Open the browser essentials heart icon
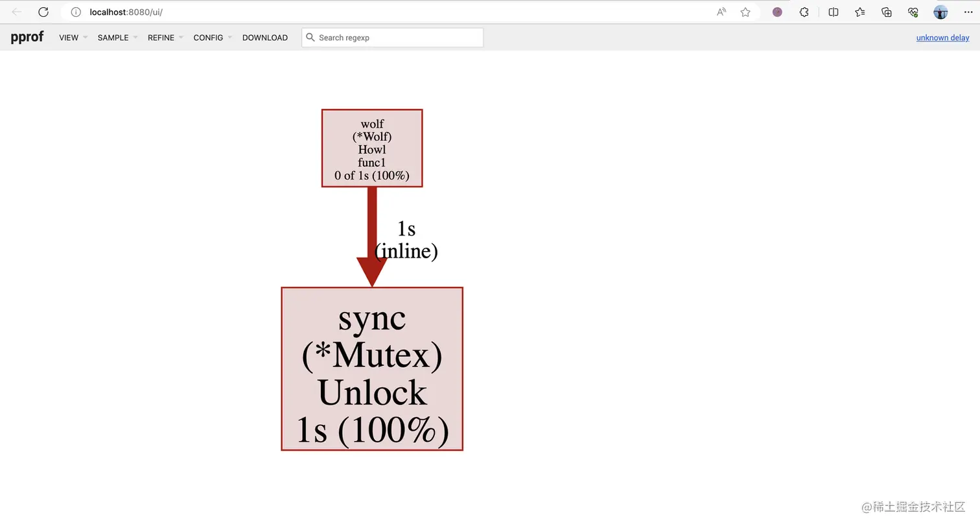This screenshot has width=980, height=528. point(913,12)
